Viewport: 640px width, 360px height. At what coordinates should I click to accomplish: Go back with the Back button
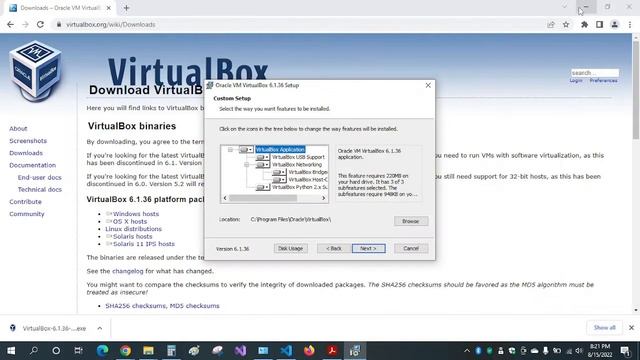[333, 248]
